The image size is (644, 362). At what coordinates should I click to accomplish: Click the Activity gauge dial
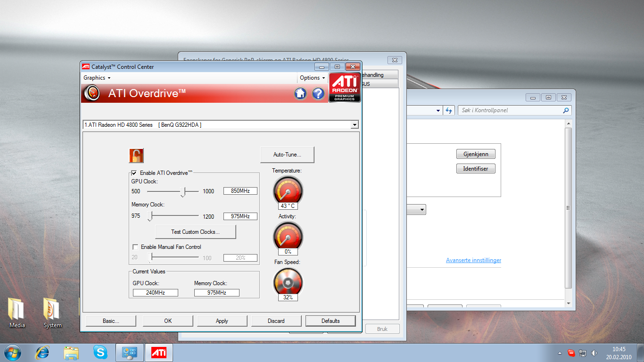click(x=288, y=236)
